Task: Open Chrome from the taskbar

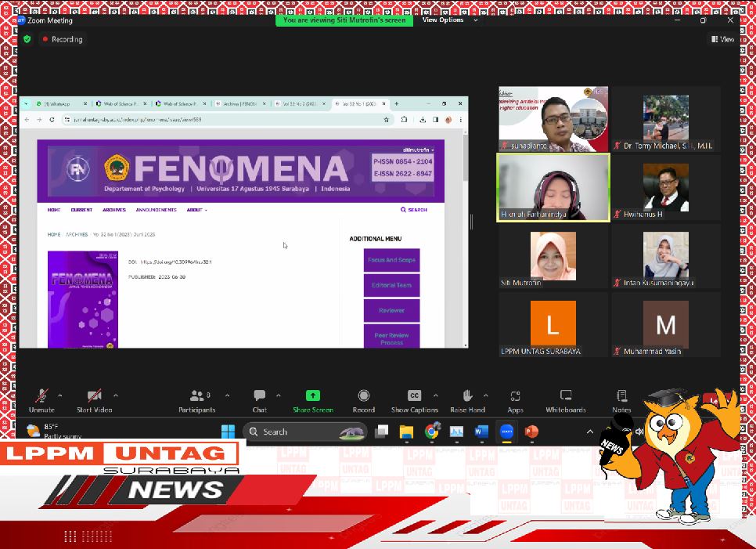Action: [432, 432]
